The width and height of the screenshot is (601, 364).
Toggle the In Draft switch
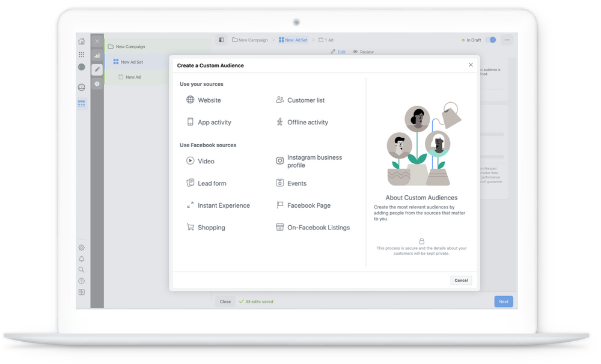[490, 40]
